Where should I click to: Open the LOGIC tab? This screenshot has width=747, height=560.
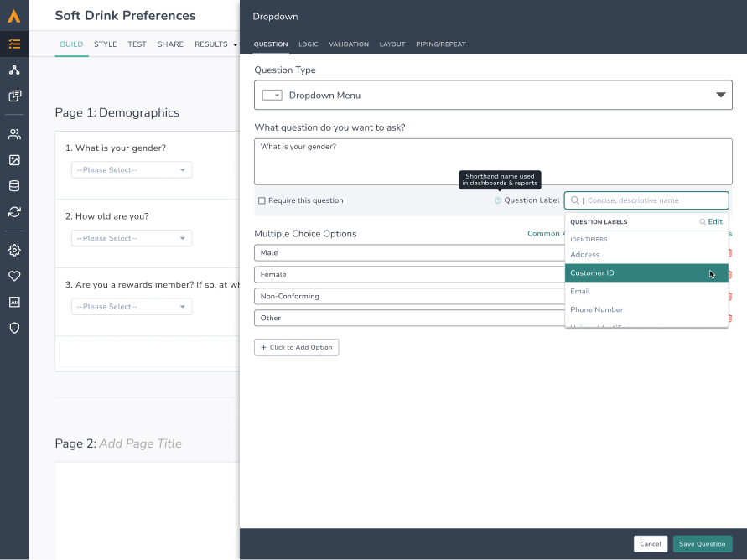pos(309,44)
